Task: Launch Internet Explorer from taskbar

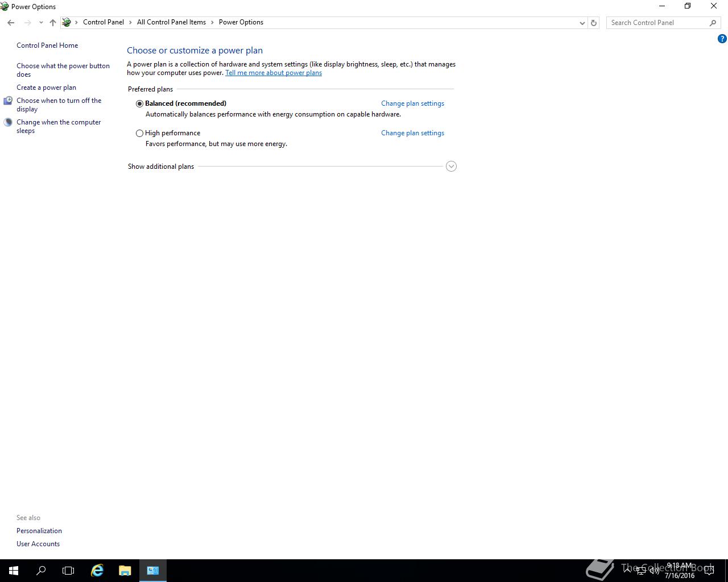Action: point(97,571)
